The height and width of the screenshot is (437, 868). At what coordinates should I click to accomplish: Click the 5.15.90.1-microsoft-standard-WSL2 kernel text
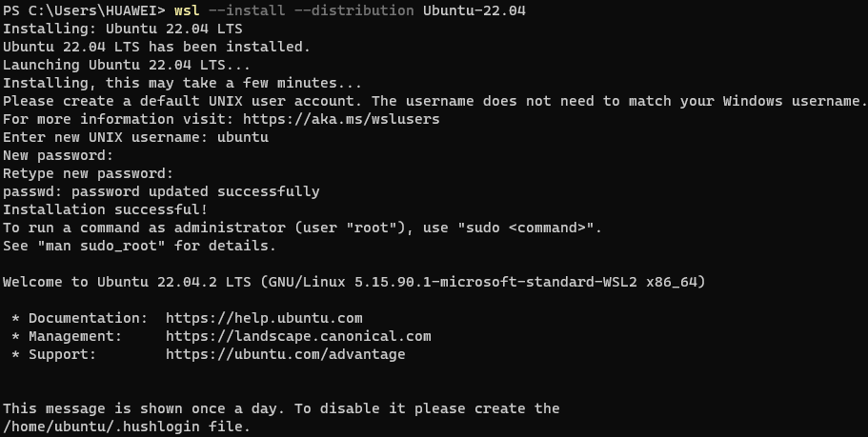(x=495, y=282)
